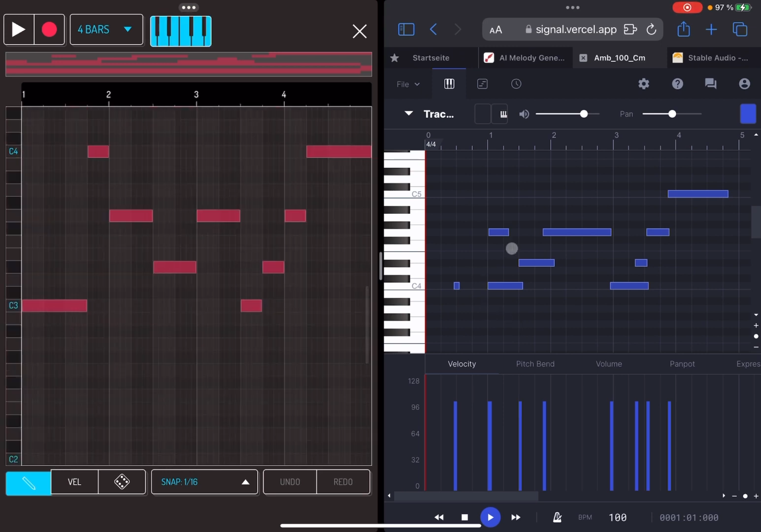The image size is (761, 532).
Task: Open Signal settings gear icon
Action: [x=643, y=84]
